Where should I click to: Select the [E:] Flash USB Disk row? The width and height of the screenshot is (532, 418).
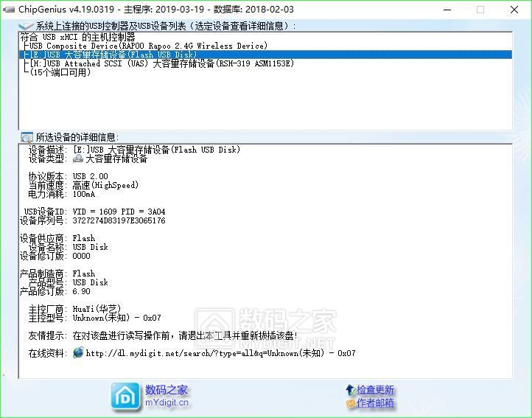265,55
